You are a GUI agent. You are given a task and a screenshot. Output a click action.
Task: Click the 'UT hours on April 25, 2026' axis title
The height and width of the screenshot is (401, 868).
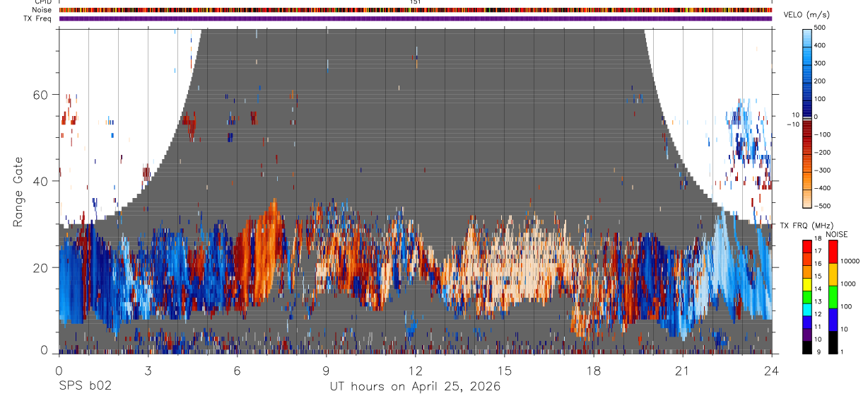coord(415,387)
